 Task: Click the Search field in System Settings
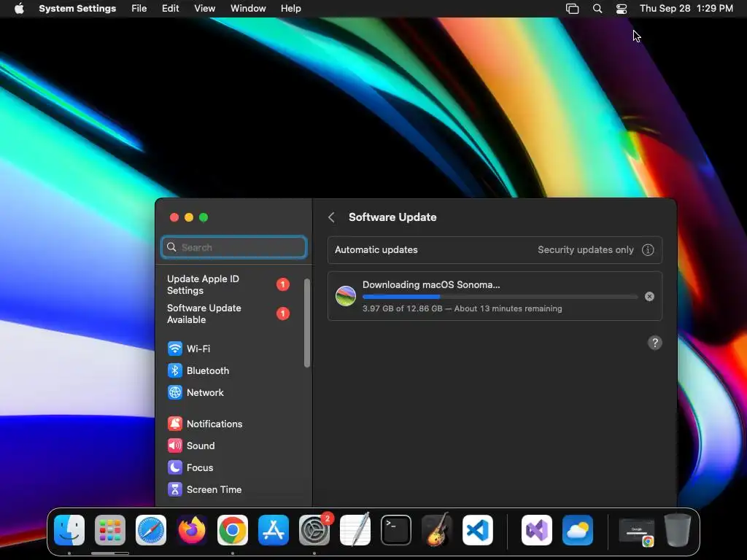tap(233, 247)
